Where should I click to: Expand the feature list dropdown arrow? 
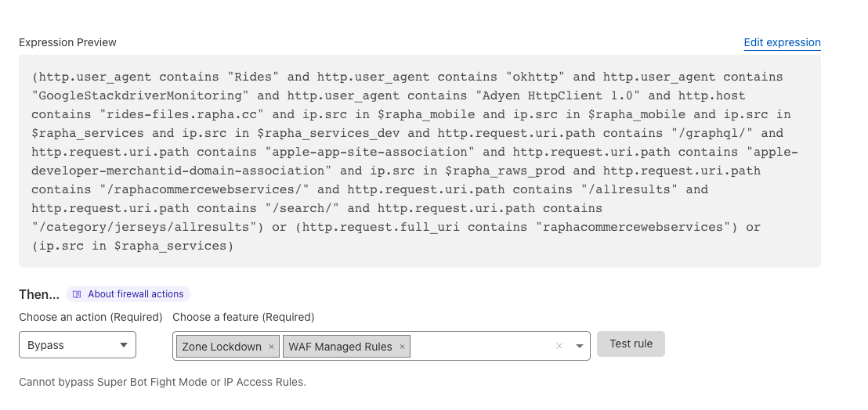pyautogui.click(x=579, y=346)
